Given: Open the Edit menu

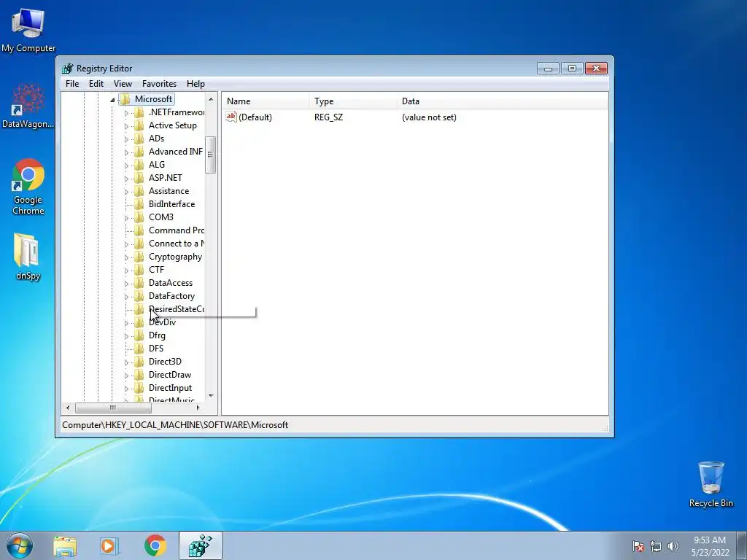Looking at the screenshot, I should click(96, 84).
